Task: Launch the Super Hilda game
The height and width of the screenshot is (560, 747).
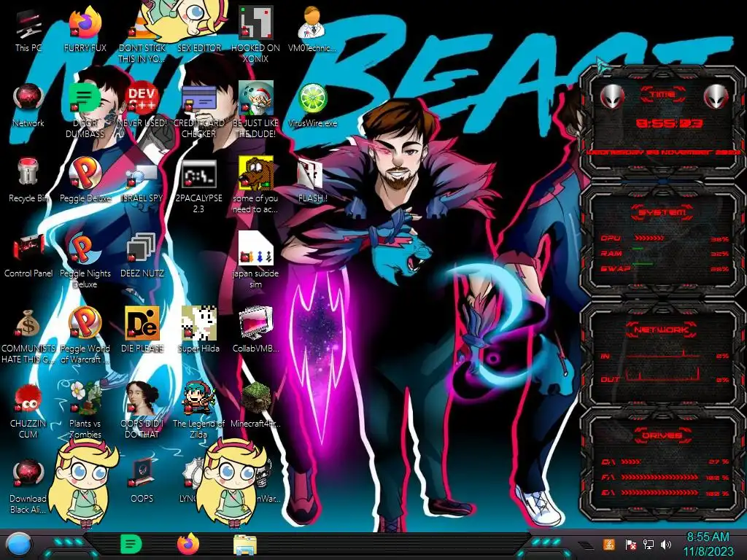Action: (x=198, y=330)
